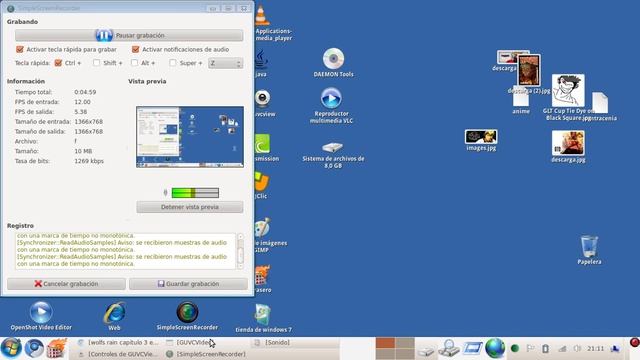Select the contraseña document icon
Screen dimensions: 640x360
600,103
